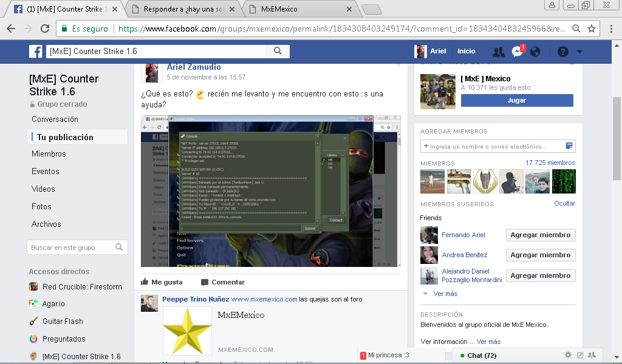
Task: Open the friend requests icon
Action: [x=498, y=52]
